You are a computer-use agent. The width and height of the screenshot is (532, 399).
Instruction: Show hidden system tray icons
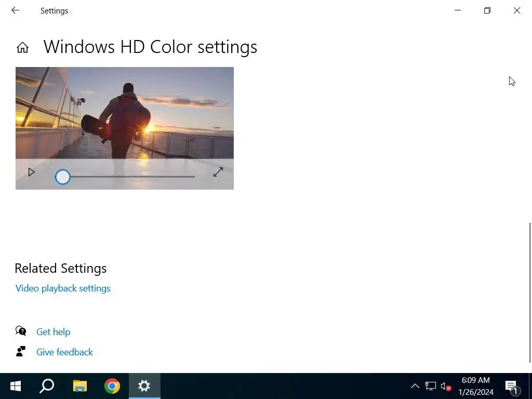[x=415, y=386]
